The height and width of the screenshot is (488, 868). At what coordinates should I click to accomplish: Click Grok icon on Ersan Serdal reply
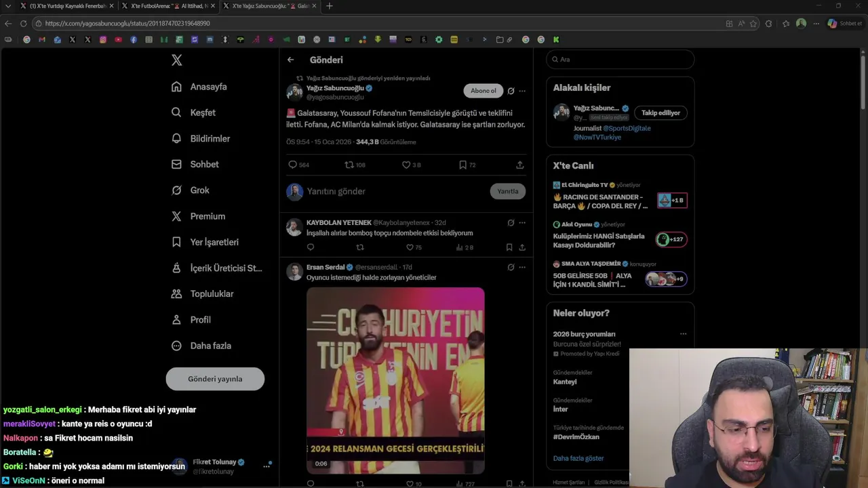coord(511,267)
